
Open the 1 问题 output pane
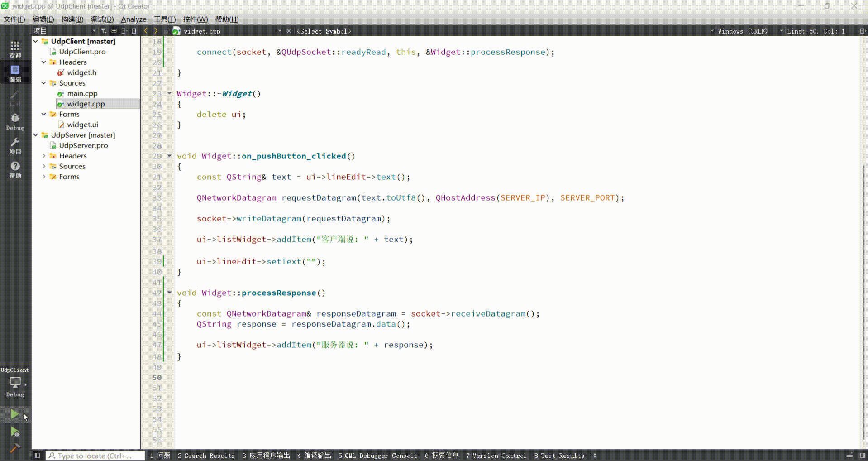pos(160,456)
